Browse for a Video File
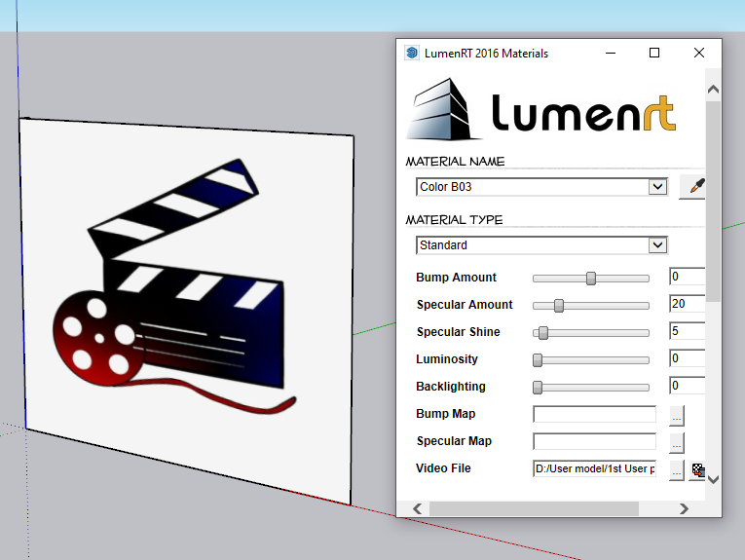The height and width of the screenshot is (560, 745). tap(677, 469)
